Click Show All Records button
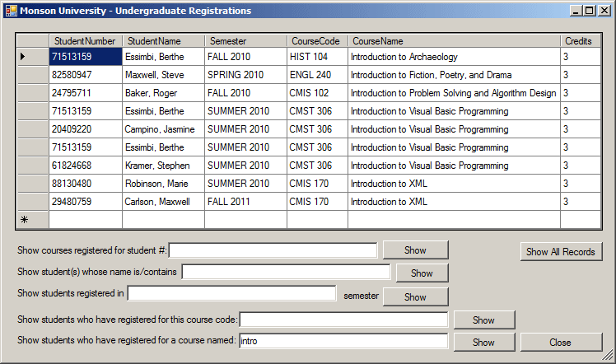The width and height of the screenshot is (616, 364). 561,252
